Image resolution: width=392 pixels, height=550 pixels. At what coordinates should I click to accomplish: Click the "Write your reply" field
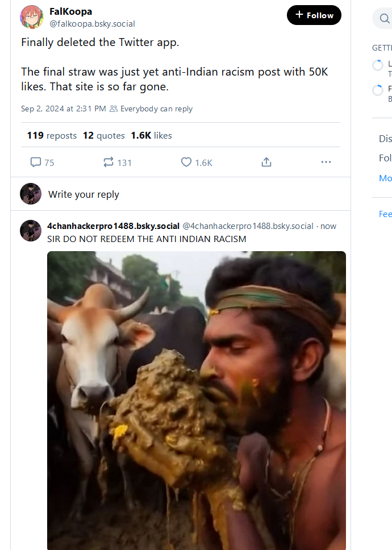[84, 194]
